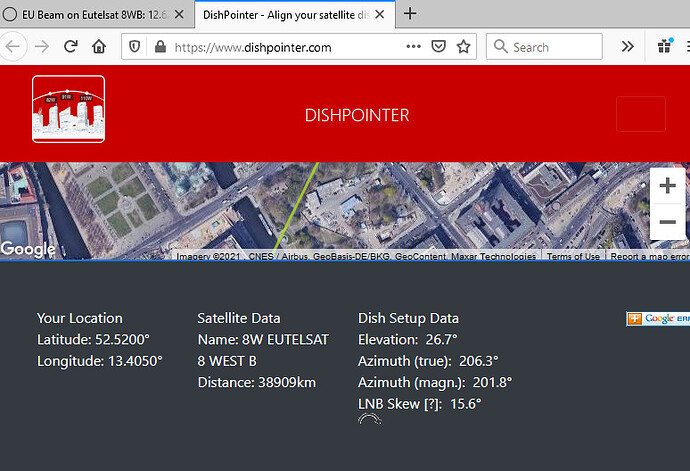Go back to the previous page
Screen dimensions: 690x471
coord(14,46)
